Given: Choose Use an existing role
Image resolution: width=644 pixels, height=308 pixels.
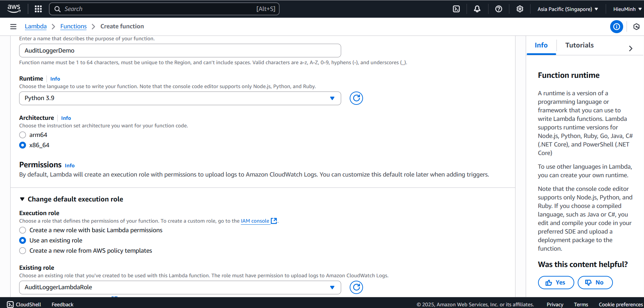Looking at the screenshot, I should (x=23, y=240).
